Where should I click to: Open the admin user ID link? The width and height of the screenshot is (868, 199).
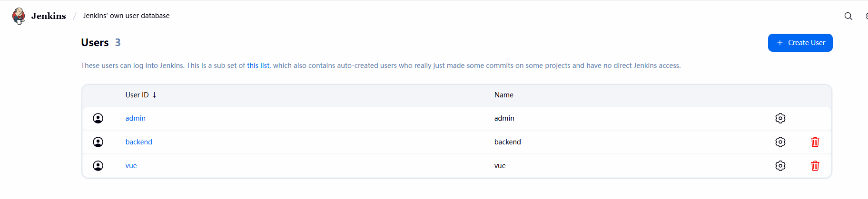point(135,118)
